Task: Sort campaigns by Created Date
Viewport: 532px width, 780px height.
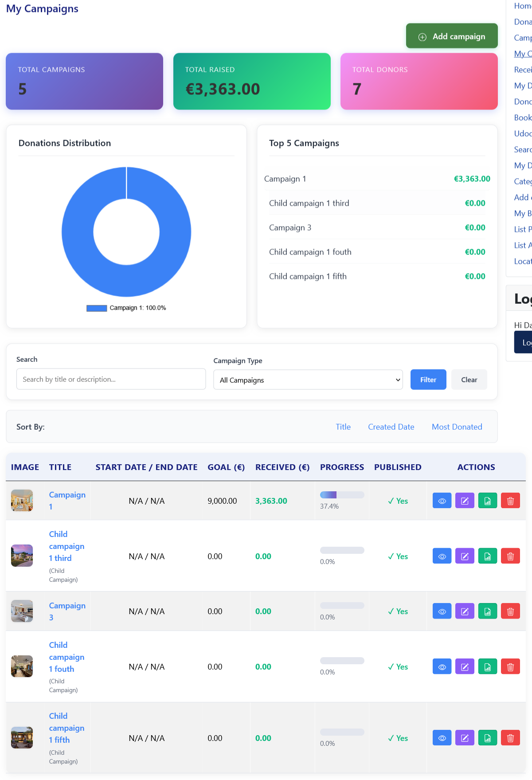Action: pos(391,427)
